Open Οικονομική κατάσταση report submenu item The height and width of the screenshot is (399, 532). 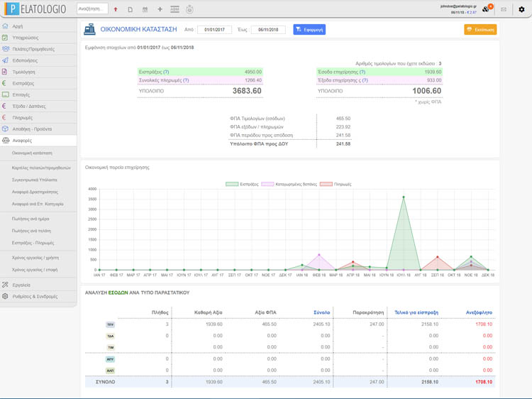(32, 153)
